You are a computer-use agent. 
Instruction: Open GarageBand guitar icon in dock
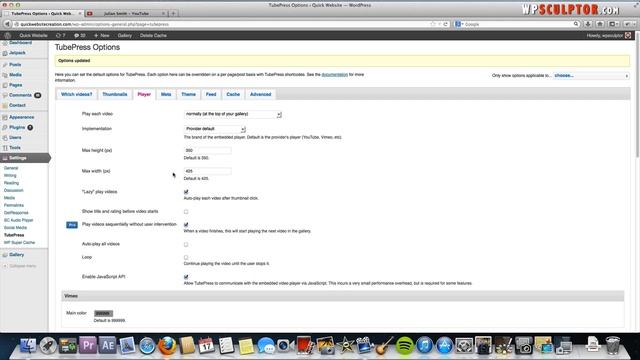[x=384, y=346]
